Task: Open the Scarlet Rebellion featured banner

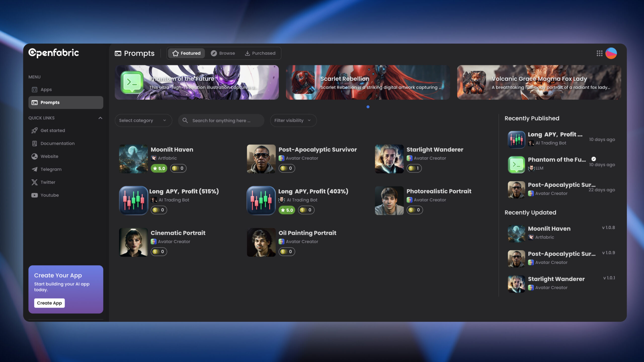Action: tap(368, 82)
